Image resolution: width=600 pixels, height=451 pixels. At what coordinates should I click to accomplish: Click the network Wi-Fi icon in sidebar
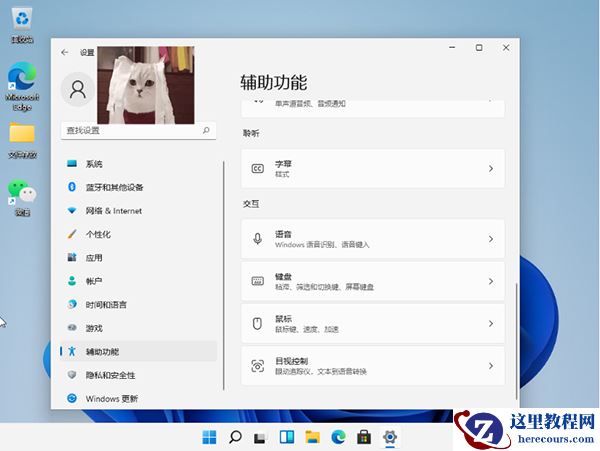point(72,210)
